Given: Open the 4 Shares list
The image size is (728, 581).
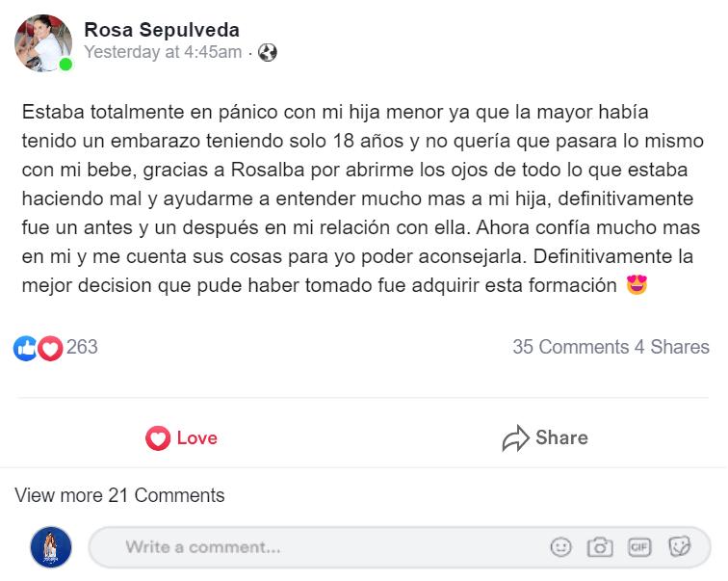Looking at the screenshot, I should point(672,347).
